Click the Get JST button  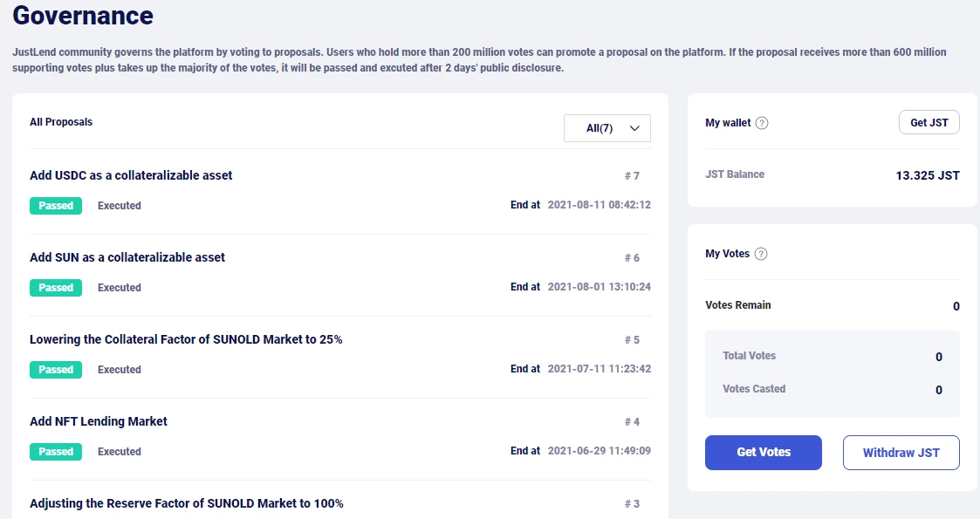click(x=929, y=122)
